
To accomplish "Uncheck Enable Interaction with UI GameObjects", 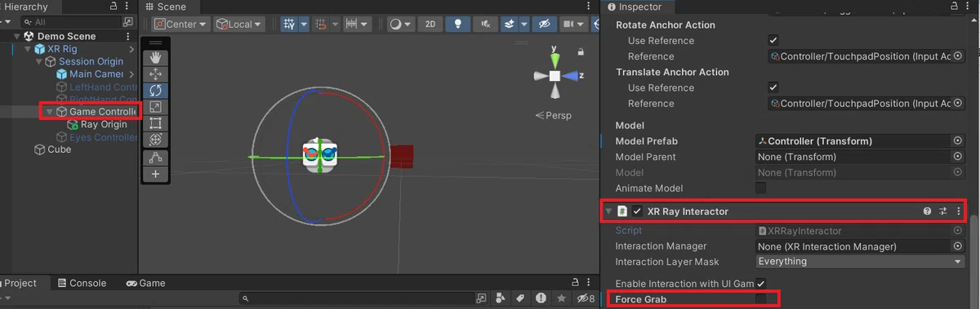I will pos(761,284).
